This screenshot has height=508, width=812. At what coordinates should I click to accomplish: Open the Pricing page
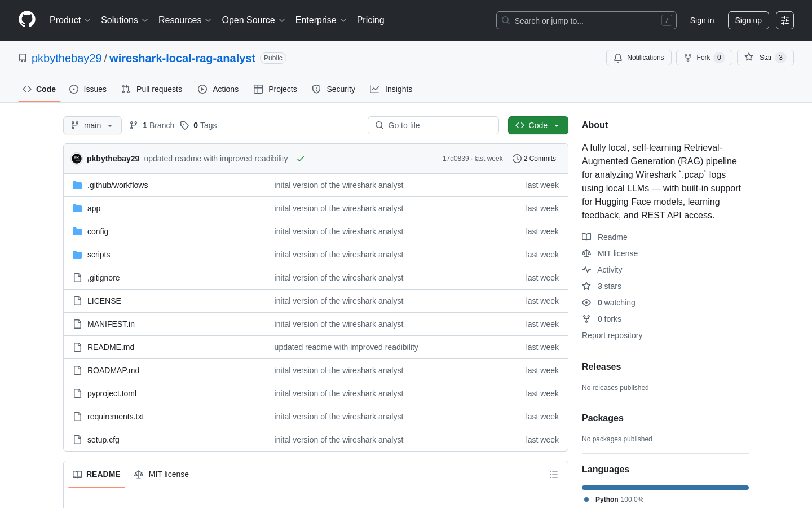tap(370, 20)
